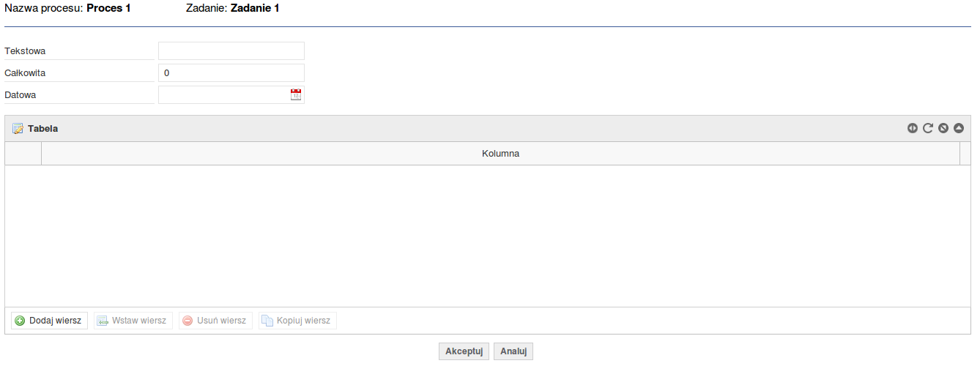The width and height of the screenshot is (980, 366).
Task: Collapse the Tabela panel with the up-arrow
Action: point(959,128)
